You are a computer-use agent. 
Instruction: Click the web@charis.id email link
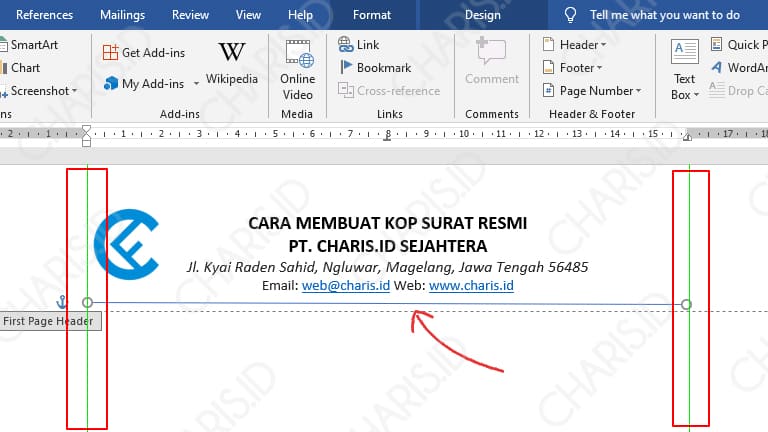click(346, 286)
